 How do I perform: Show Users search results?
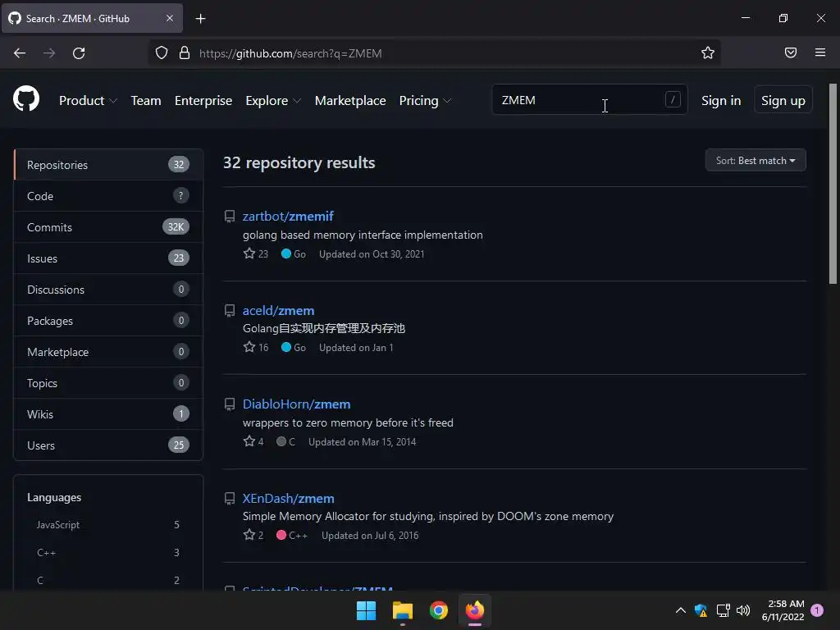(108, 445)
